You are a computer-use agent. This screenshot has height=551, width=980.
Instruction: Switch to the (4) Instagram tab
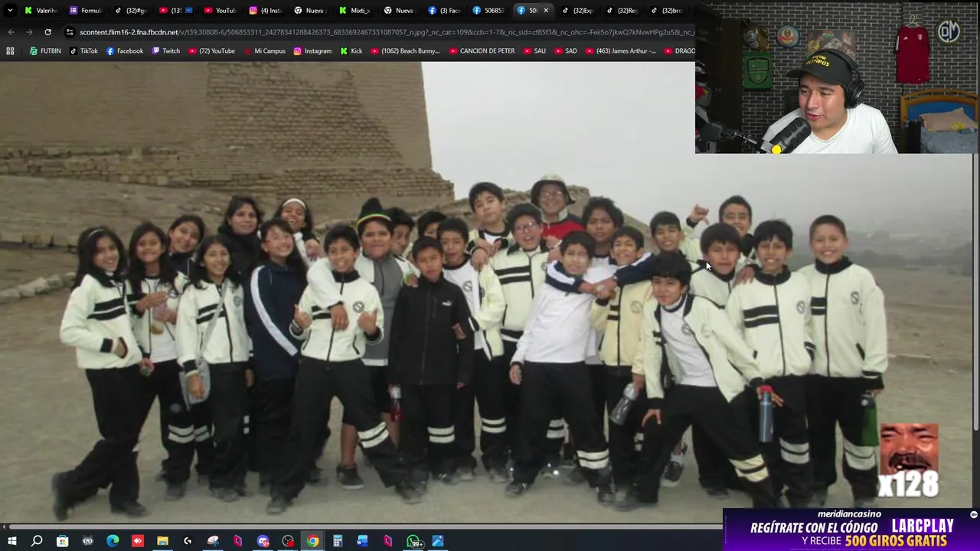[265, 11]
